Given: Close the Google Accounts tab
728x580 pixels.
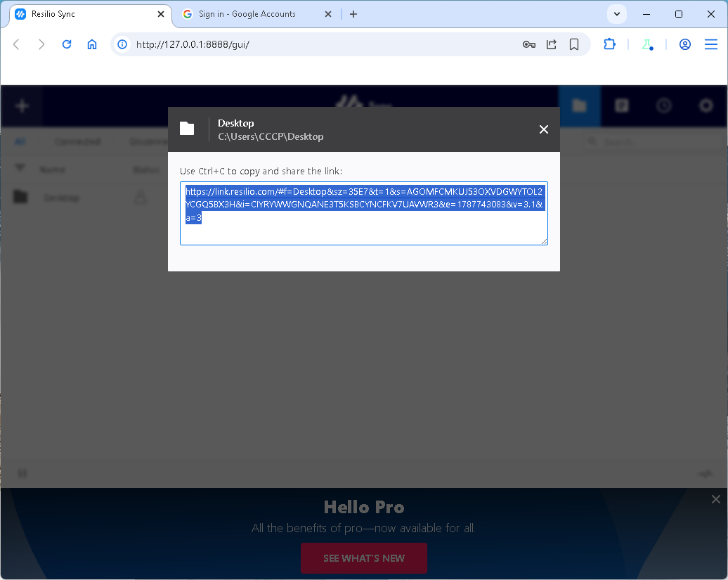Looking at the screenshot, I should coord(327,14).
